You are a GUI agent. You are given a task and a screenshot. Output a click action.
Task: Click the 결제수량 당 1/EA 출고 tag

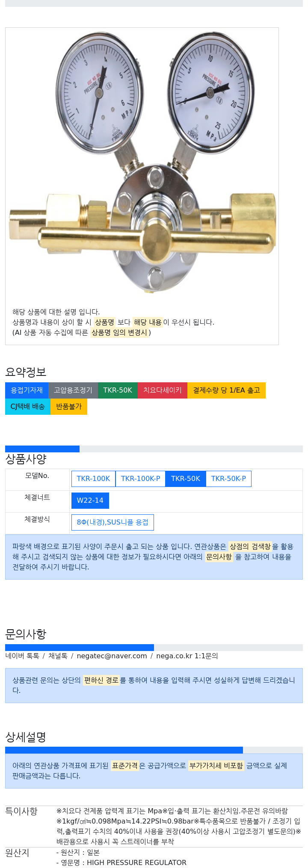226,390
